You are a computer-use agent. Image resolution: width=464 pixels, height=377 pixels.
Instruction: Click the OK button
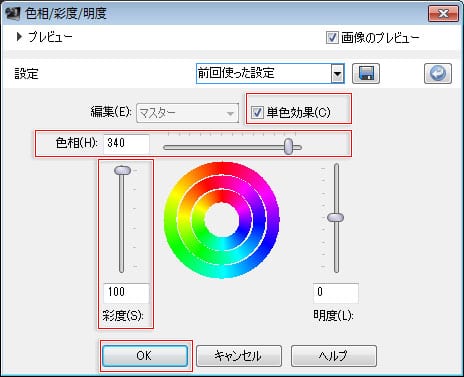point(145,356)
